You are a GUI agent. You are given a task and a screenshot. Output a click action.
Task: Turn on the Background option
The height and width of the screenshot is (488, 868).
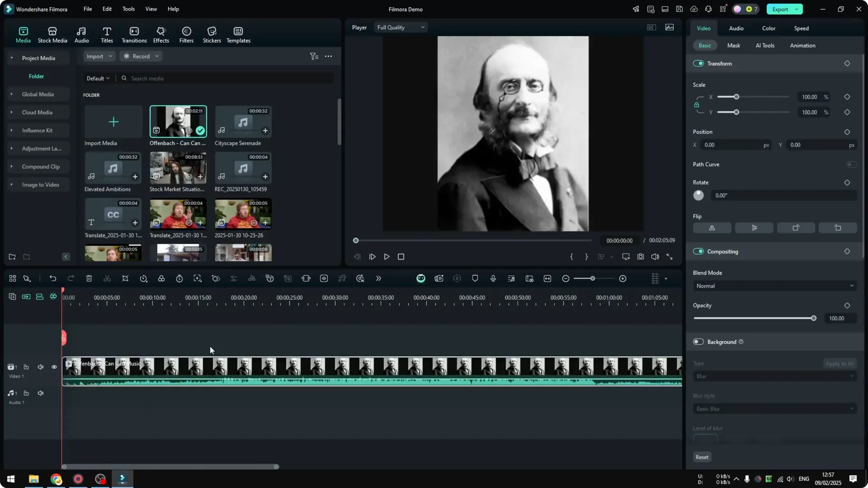pyautogui.click(x=698, y=342)
